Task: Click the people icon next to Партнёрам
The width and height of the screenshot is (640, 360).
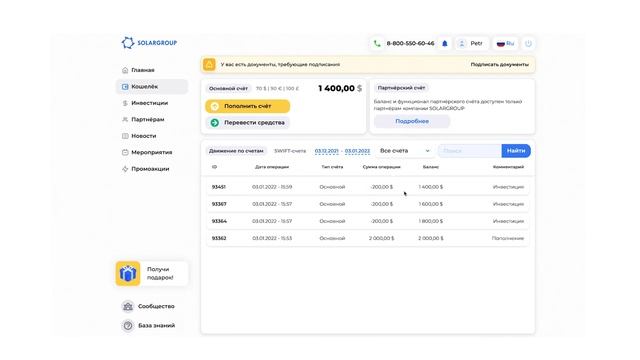Action: tap(125, 120)
